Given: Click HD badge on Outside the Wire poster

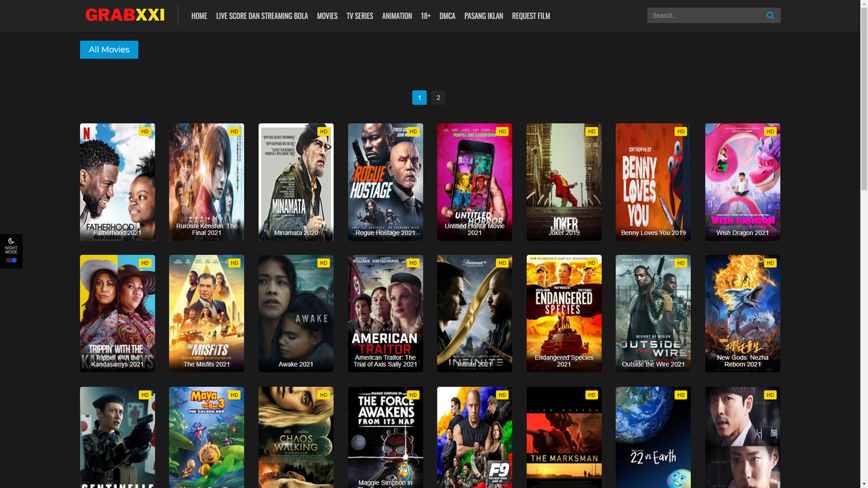Looking at the screenshot, I should (x=681, y=263).
